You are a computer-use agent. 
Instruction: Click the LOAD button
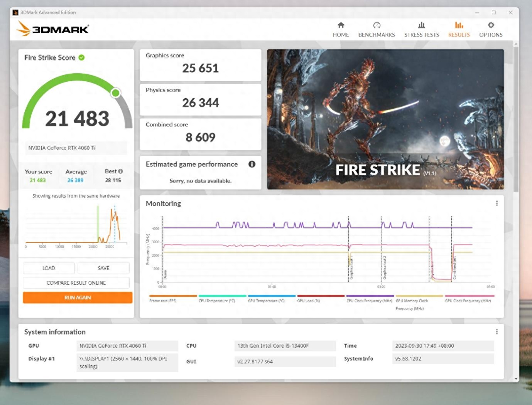(x=49, y=268)
